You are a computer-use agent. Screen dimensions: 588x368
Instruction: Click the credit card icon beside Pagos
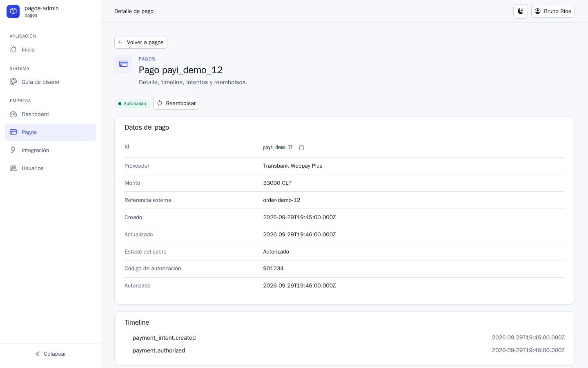coord(13,132)
